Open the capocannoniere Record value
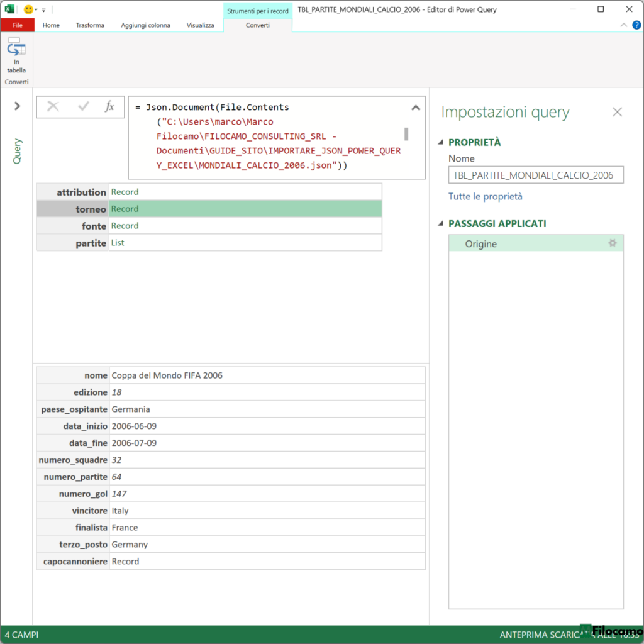The width and height of the screenshot is (644, 644). (125, 561)
